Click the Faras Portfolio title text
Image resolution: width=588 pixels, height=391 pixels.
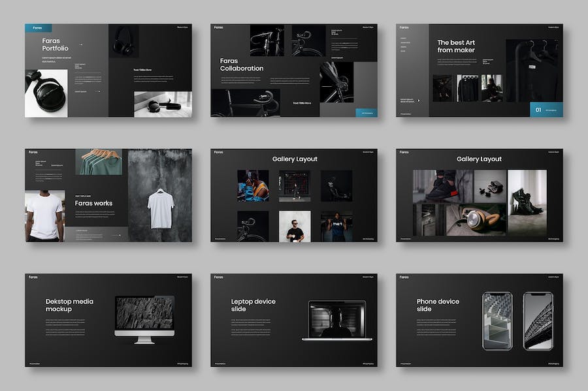(x=56, y=44)
